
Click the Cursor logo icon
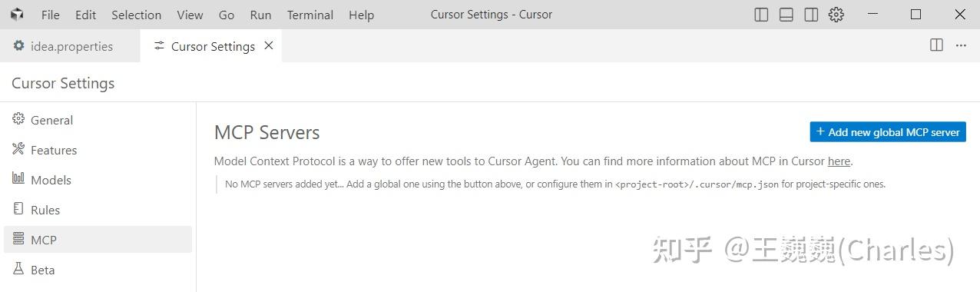tap(17, 15)
